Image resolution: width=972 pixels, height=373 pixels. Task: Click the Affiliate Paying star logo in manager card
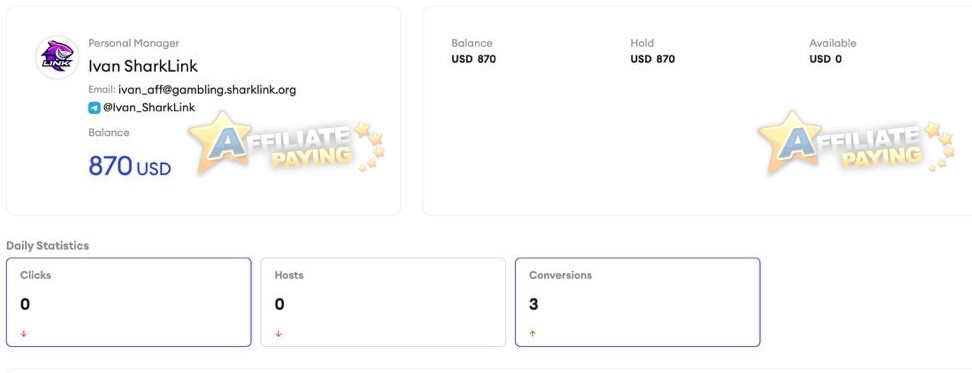click(286, 143)
